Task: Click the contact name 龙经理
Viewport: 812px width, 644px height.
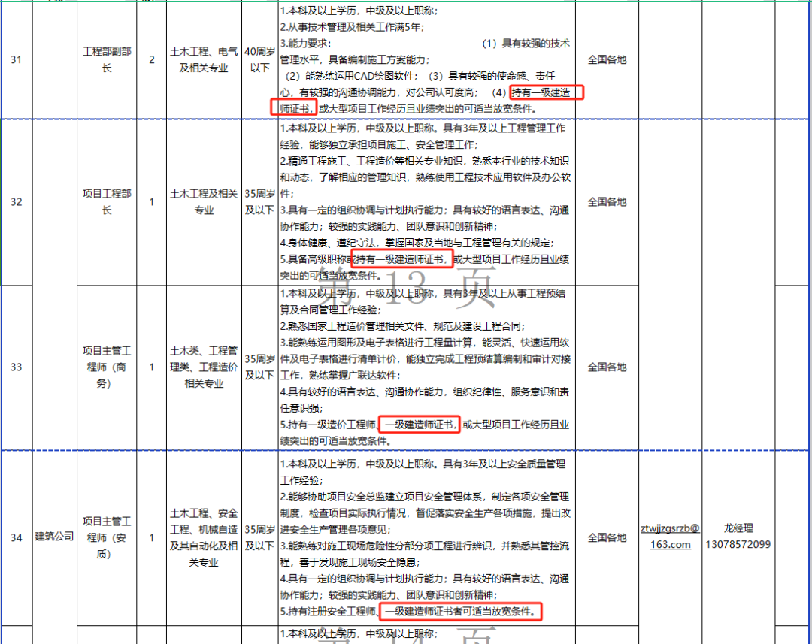Action: click(738, 528)
